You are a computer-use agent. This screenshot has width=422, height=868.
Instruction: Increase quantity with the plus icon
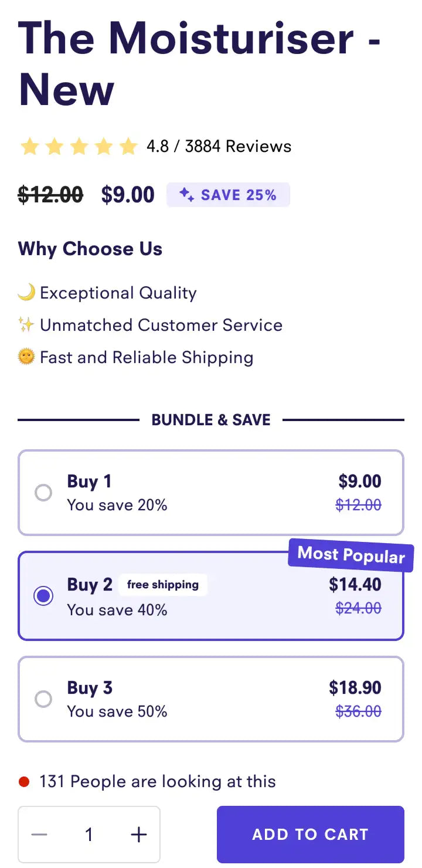138,835
